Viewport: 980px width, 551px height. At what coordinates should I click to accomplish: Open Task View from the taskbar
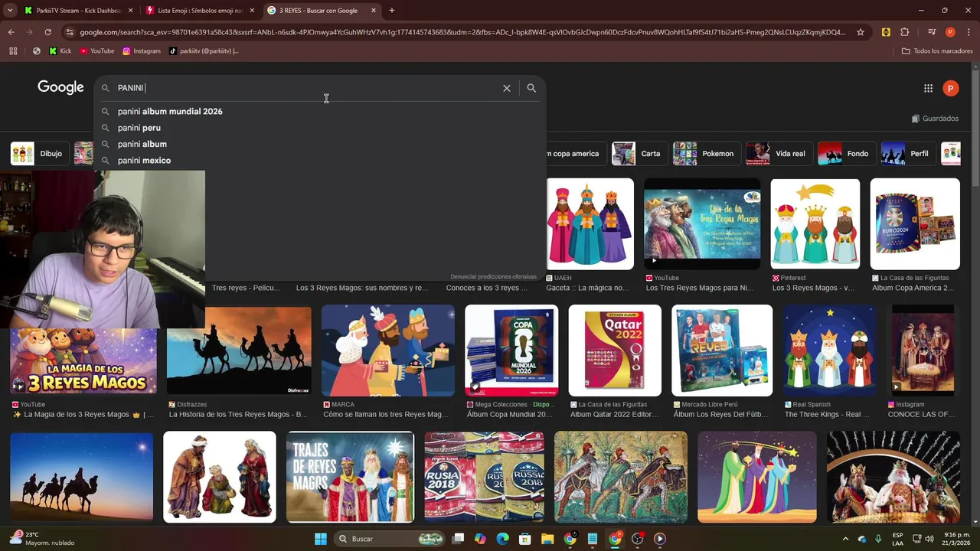pos(458,539)
